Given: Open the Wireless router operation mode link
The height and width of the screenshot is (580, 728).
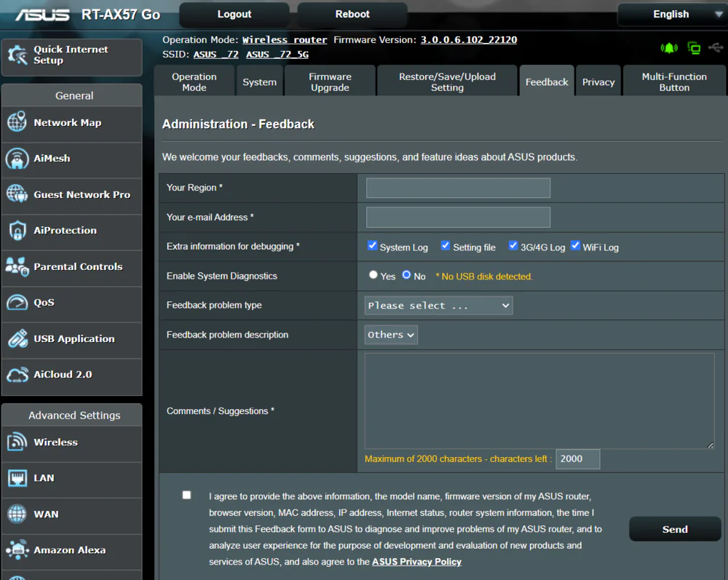Looking at the screenshot, I should coord(285,40).
